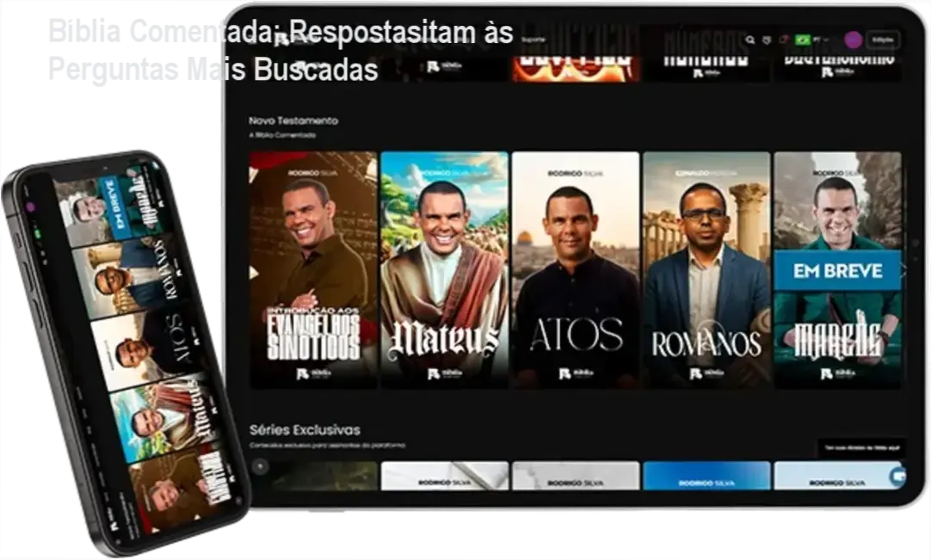Open the first white marble Rodrigo Silva series card
This screenshot has width=931, height=560.
[x=444, y=476]
